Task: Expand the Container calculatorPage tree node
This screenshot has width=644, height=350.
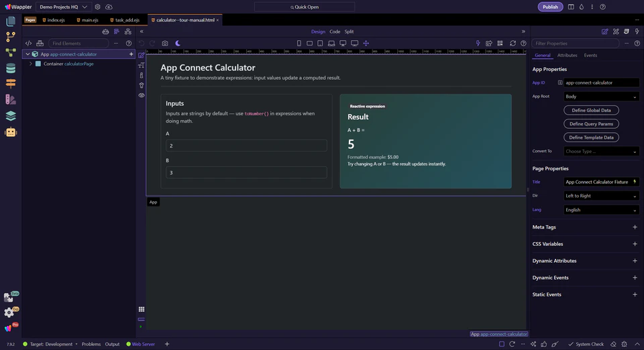Action: click(x=30, y=64)
